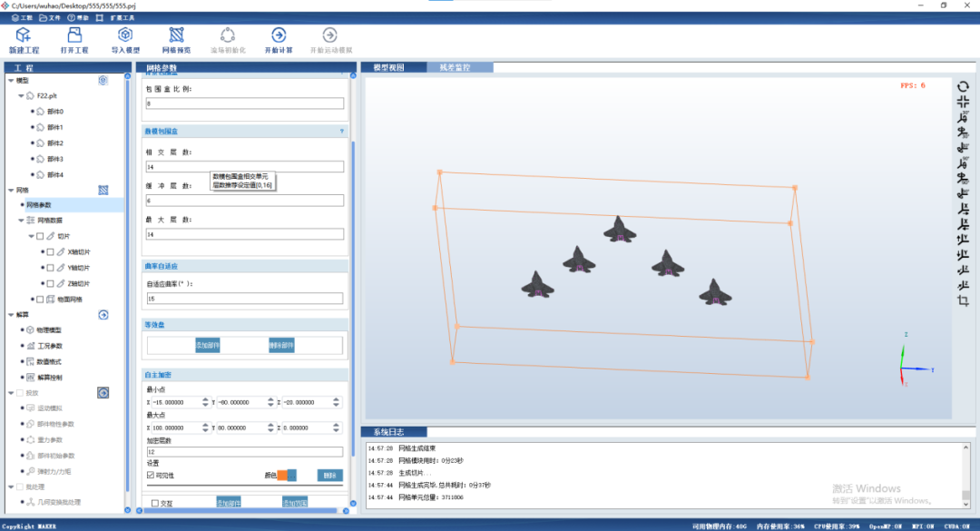Create a new project with 新建工程
Viewport: 980px width, 531px height.
(x=24, y=40)
